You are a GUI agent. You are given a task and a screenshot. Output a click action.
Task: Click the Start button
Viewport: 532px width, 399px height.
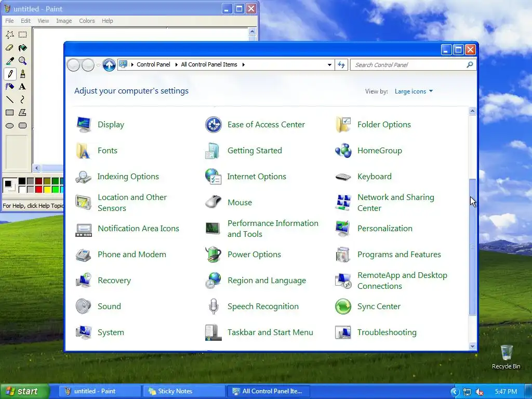(25, 391)
